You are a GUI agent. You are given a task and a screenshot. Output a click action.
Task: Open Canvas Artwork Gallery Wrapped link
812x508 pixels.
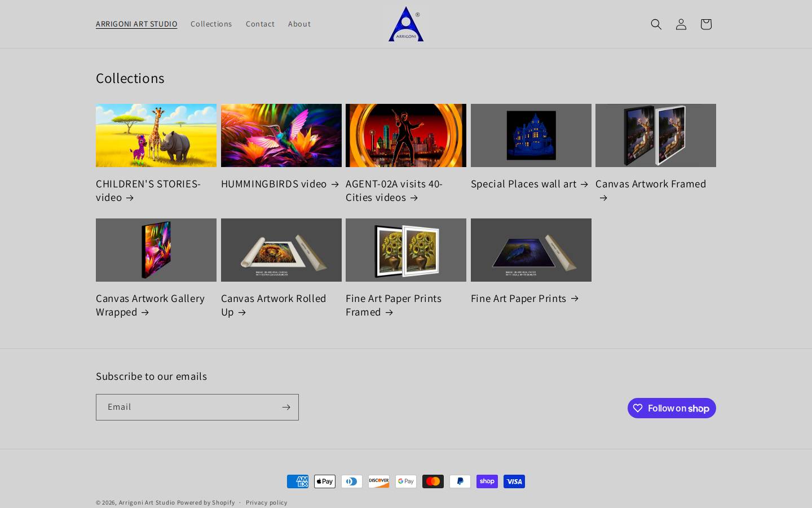pos(150,305)
